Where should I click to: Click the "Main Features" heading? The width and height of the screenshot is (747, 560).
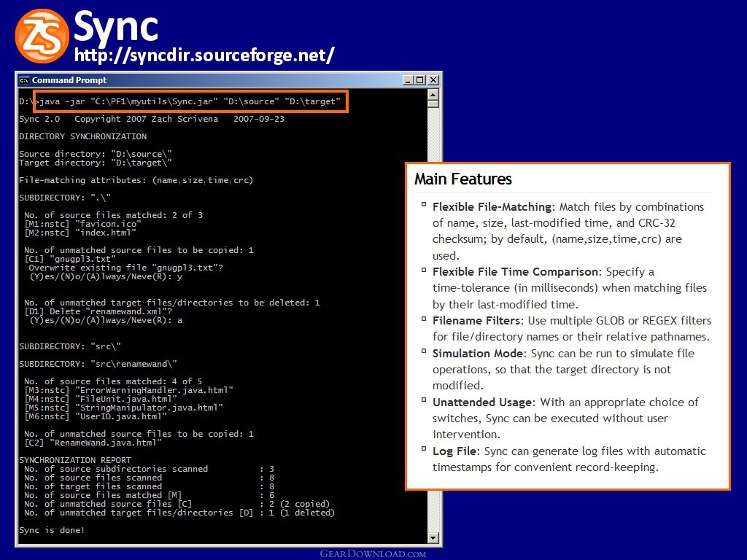[463, 179]
